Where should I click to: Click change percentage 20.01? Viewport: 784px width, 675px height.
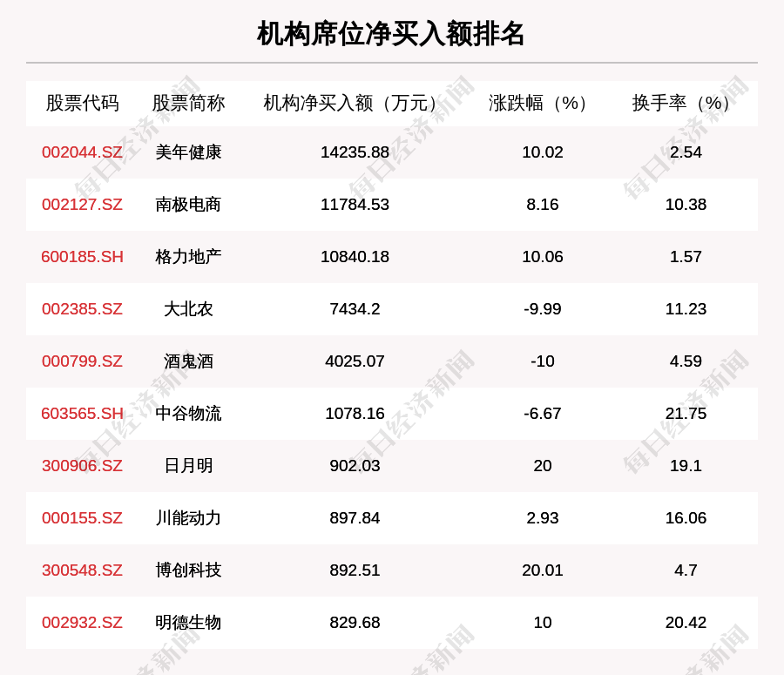coord(543,570)
